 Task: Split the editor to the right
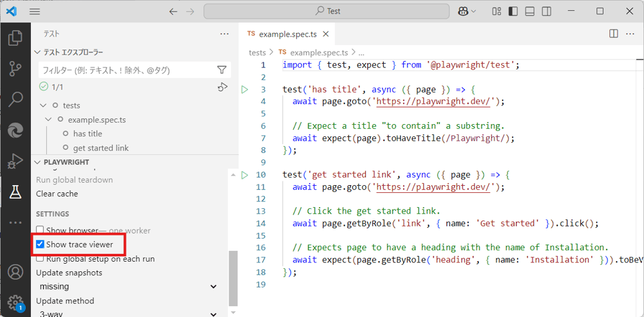tap(614, 34)
